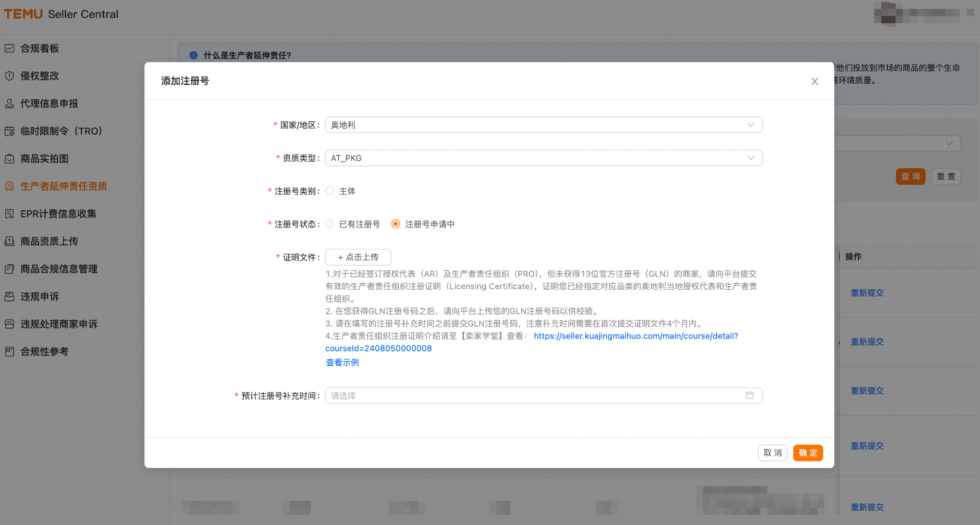Open the 国家/地区 dropdown showing 奥地利
This screenshot has width=980, height=525.
coord(544,125)
